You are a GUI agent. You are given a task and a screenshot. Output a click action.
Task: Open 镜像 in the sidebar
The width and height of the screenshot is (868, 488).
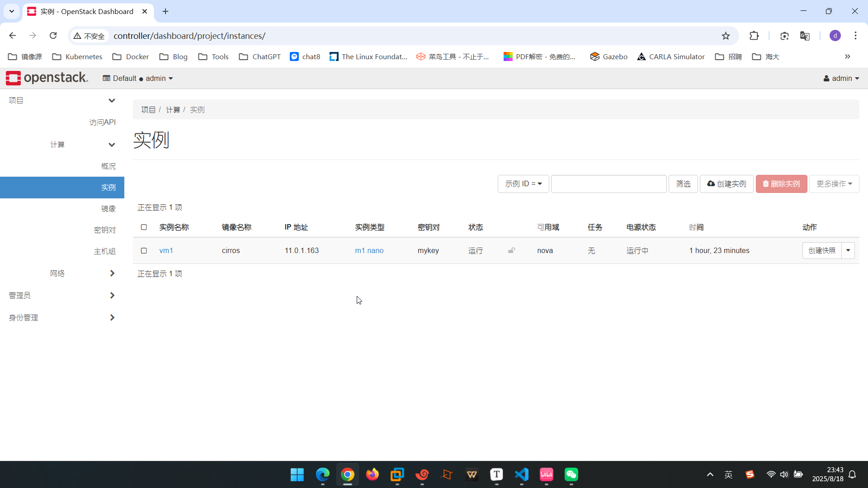(x=108, y=209)
